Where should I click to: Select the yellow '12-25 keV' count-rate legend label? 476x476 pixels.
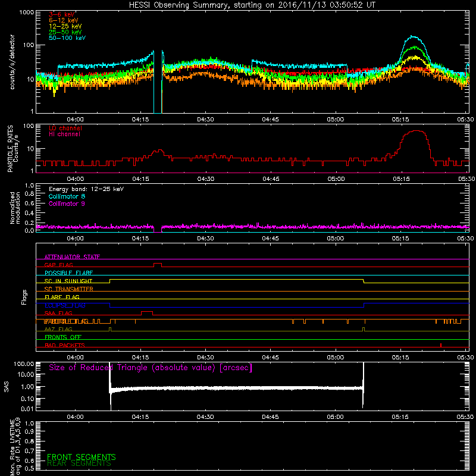(65, 26)
